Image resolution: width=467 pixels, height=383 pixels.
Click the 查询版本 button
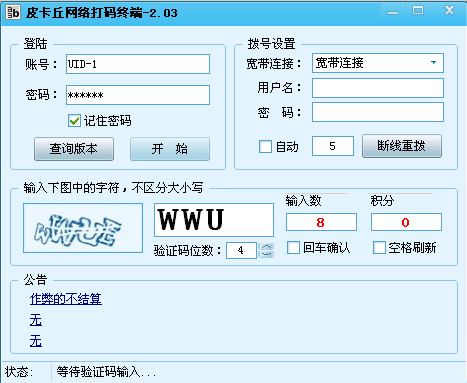74,149
